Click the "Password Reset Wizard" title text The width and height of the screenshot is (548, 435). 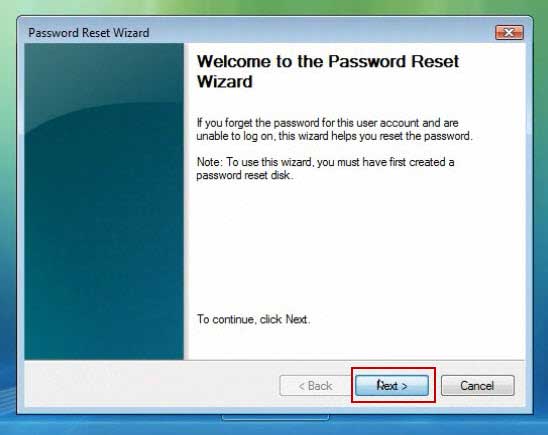click(89, 33)
